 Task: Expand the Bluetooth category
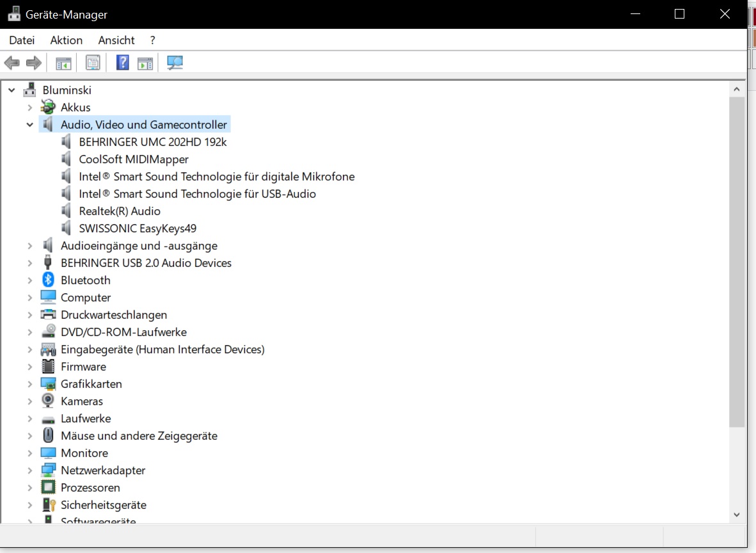click(30, 280)
